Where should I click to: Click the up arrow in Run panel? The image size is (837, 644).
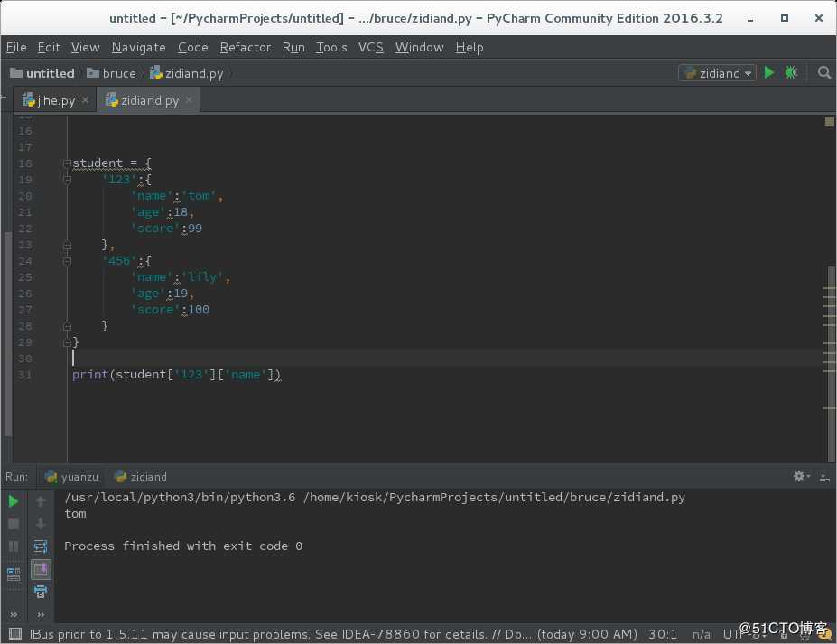click(x=41, y=501)
